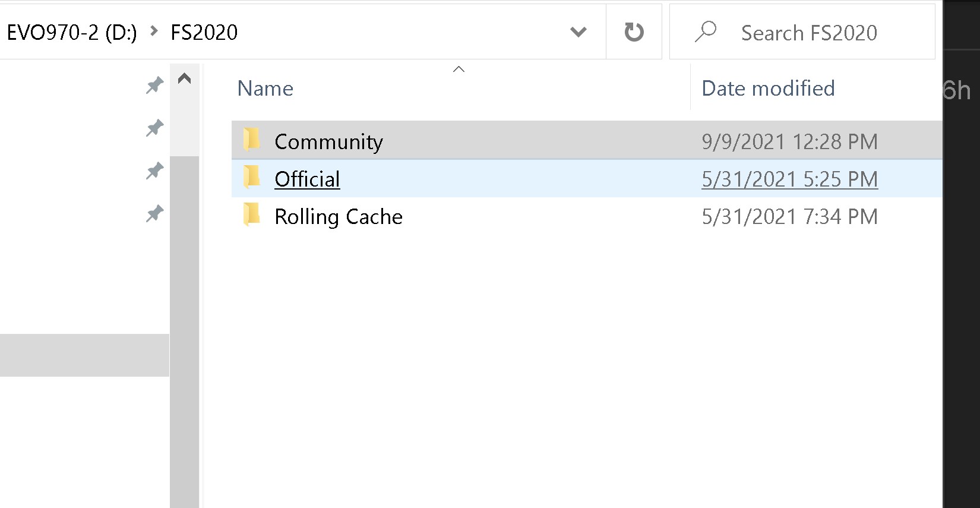Open the address bar history dropdown
Screen dimensions: 980x508
pos(578,32)
